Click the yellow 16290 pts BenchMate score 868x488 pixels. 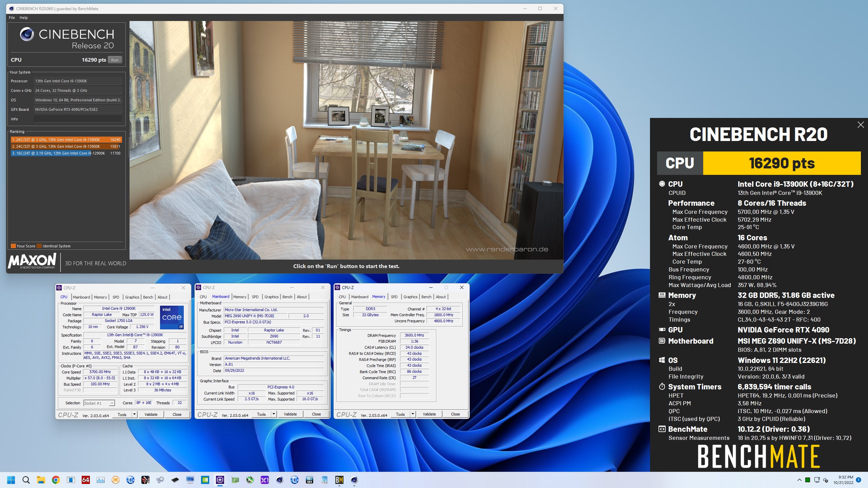(x=782, y=163)
